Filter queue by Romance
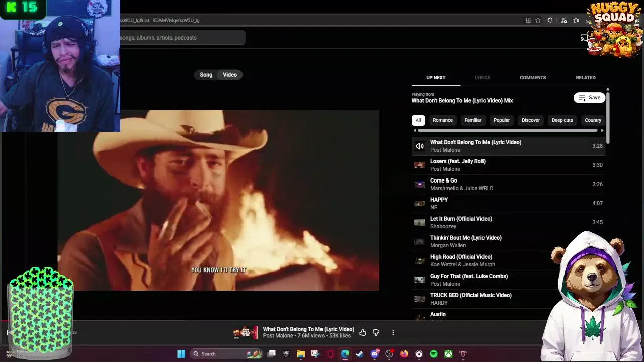 (x=443, y=120)
